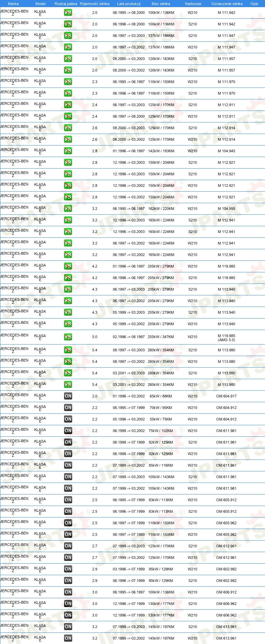
Task: Click the 255kW / 347KM power cell
Action: pos(161,337)
